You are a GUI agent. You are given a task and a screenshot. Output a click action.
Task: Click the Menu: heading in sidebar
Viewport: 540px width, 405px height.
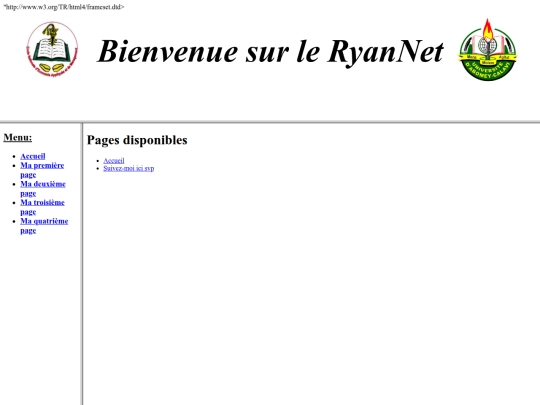coord(18,137)
